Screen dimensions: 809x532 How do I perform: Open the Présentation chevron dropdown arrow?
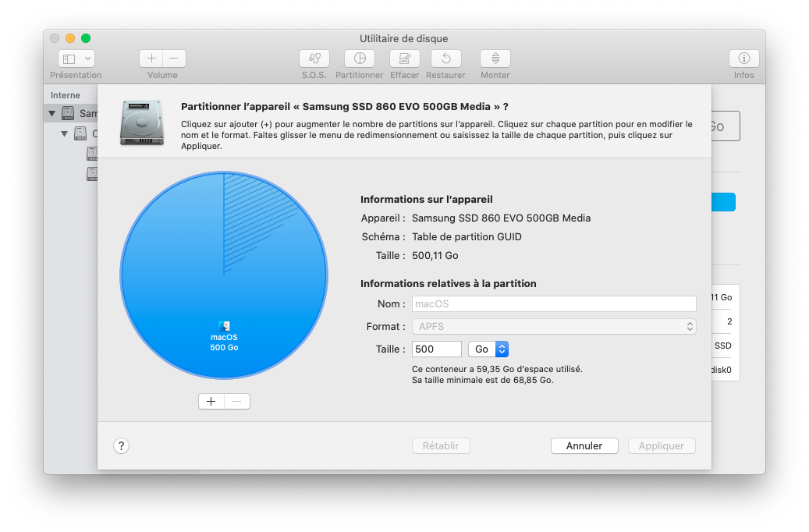pos(87,59)
